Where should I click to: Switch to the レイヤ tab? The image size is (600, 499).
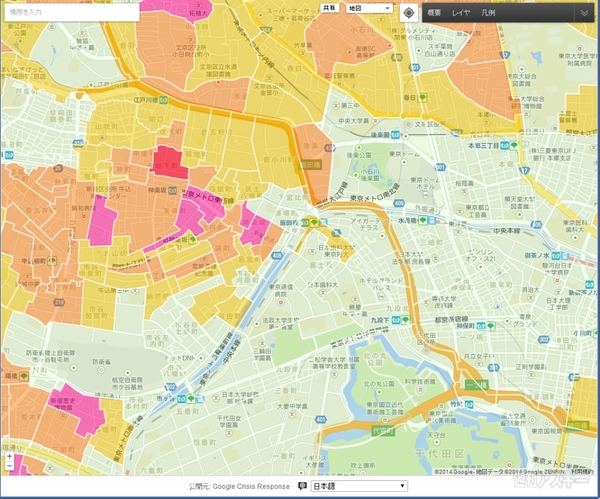point(461,13)
